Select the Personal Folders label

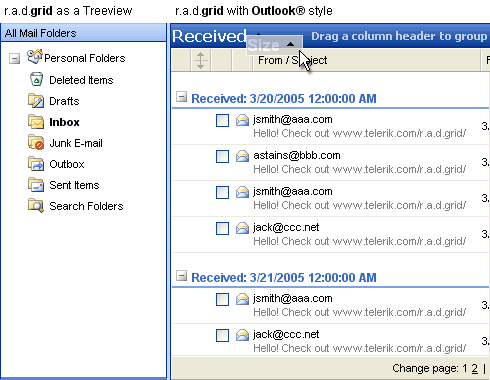tap(85, 58)
